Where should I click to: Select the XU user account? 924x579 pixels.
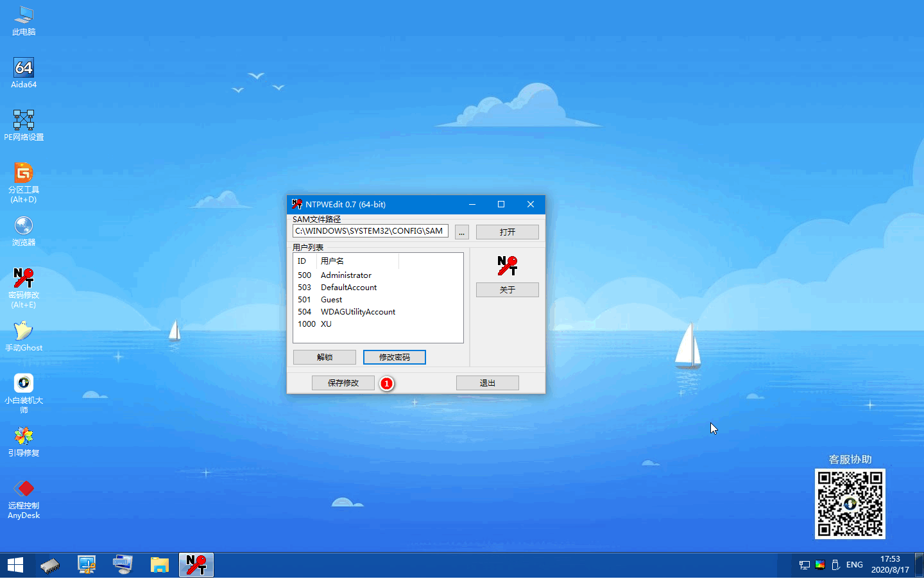coord(326,324)
